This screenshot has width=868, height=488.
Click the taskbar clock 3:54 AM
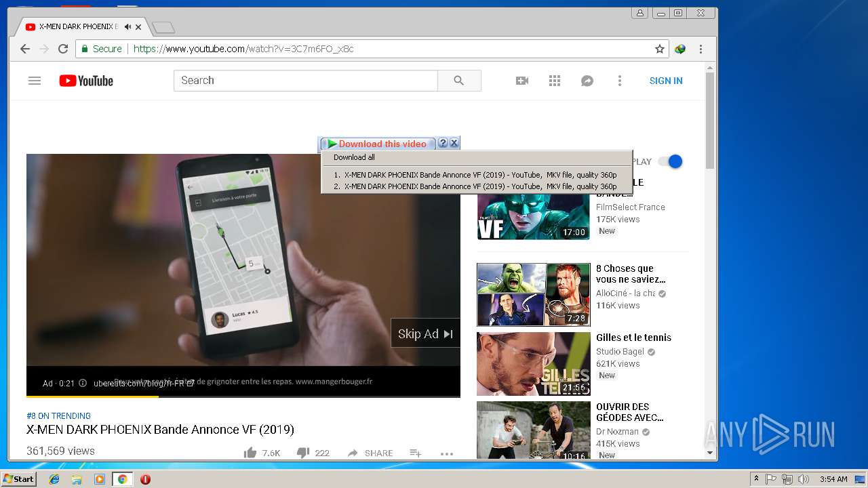pos(833,479)
